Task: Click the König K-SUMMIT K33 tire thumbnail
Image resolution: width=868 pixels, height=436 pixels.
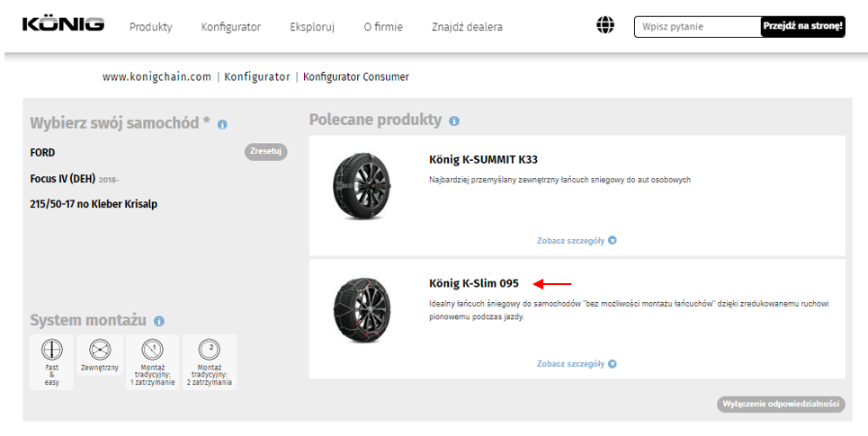Action: (x=360, y=187)
